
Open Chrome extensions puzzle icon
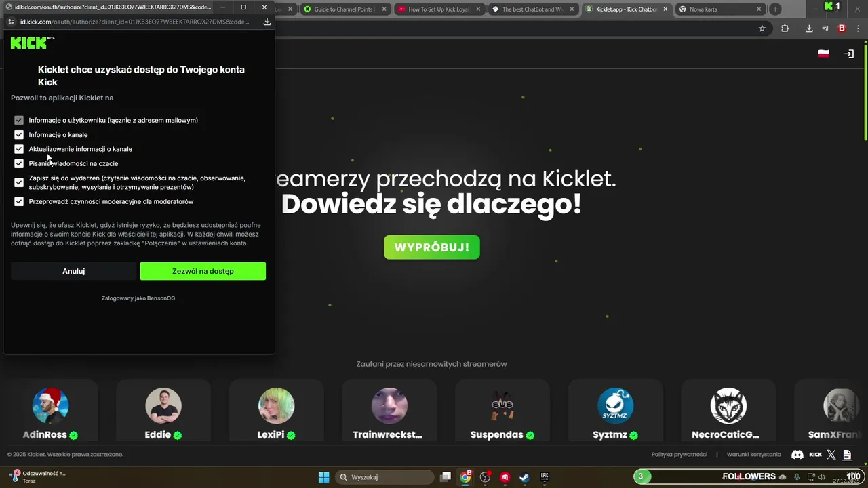click(x=785, y=28)
